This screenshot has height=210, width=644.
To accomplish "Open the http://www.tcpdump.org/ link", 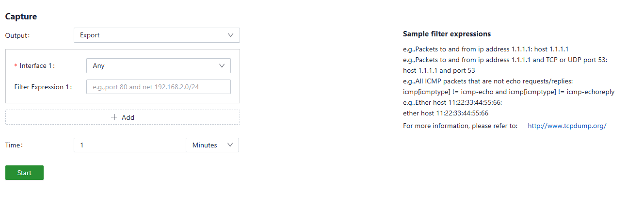I will point(567,126).
